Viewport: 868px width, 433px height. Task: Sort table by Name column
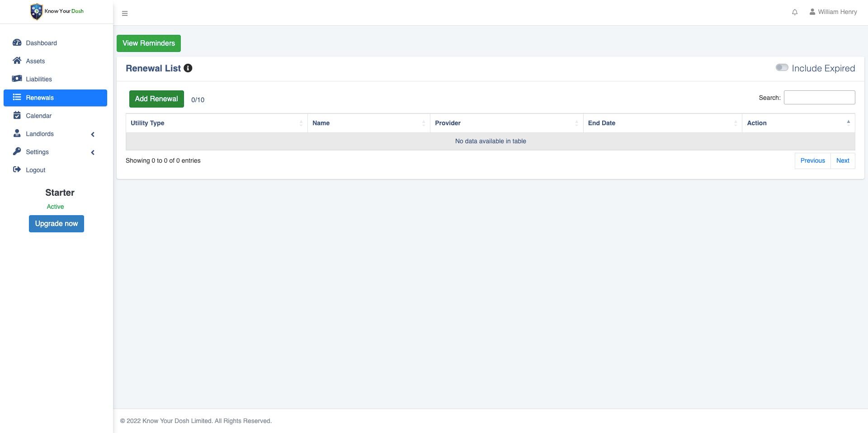click(368, 123)
